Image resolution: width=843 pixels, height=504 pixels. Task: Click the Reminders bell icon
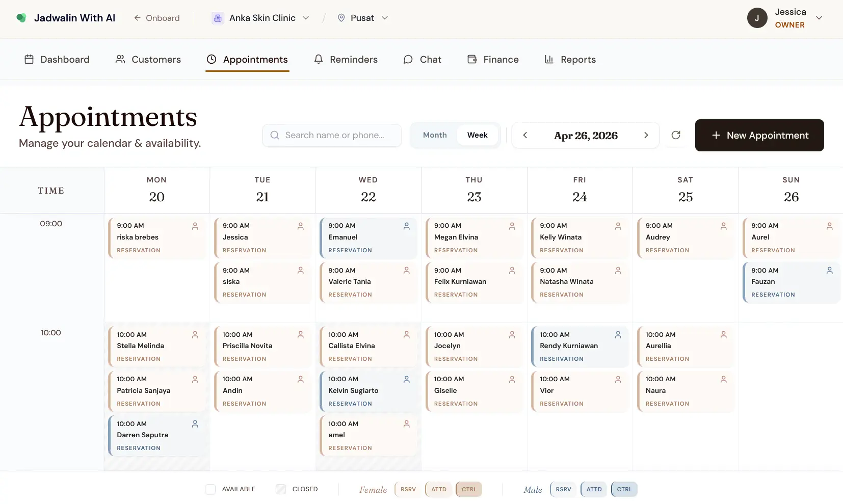coord(319,59)
